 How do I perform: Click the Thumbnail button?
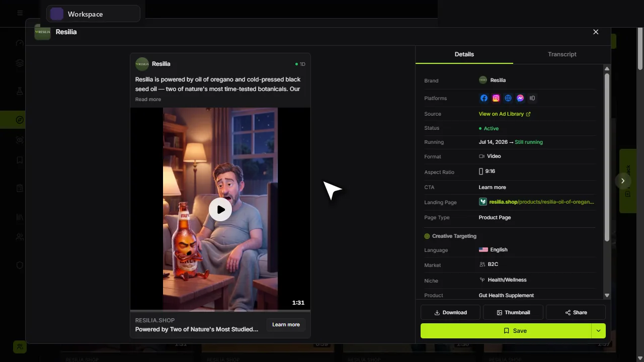click(513, 312)
